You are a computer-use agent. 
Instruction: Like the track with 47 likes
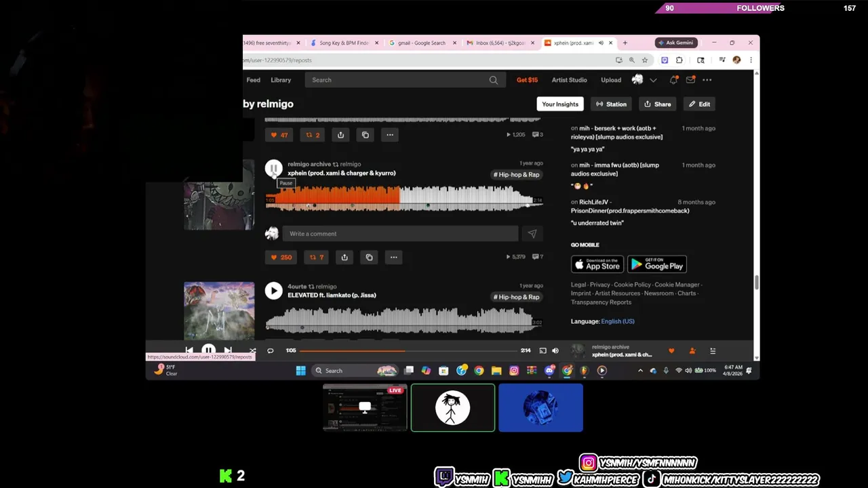tap(279, 135)
